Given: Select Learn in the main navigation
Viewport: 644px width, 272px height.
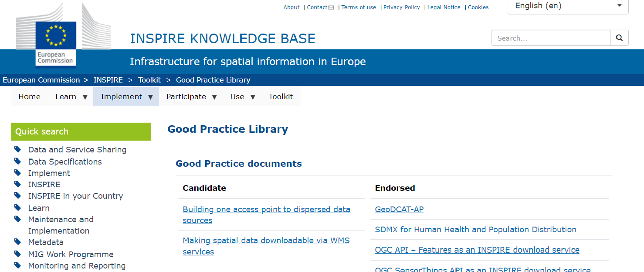Looking at the screenshot, I should [x=66, y=97].
